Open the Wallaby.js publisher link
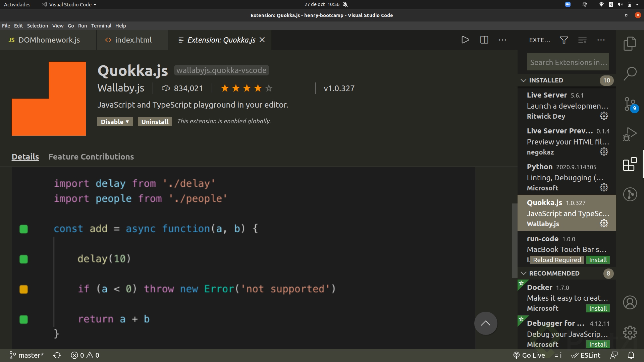Screen dimensions: 644x362 point(121,88)
